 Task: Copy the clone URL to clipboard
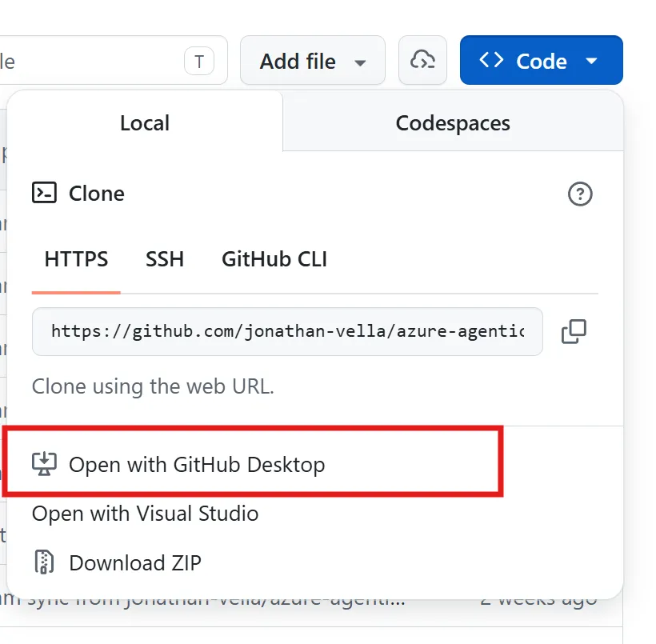(574, 331)
